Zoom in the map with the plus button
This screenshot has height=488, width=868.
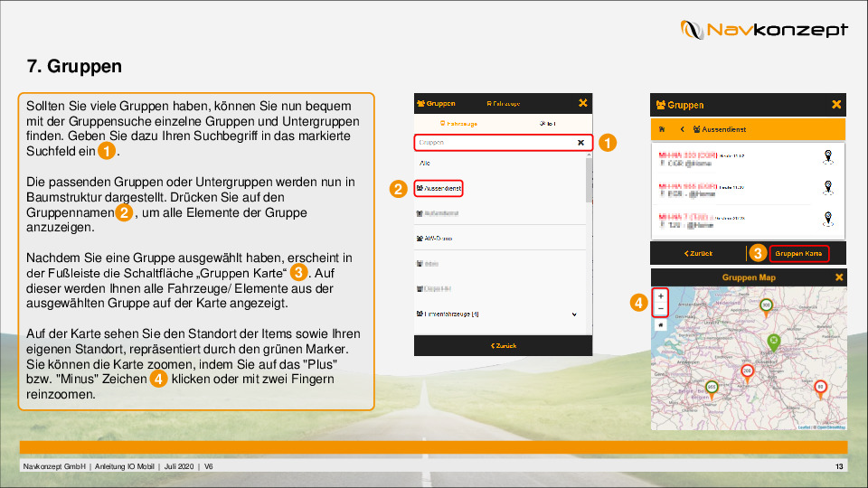point(660,296)
